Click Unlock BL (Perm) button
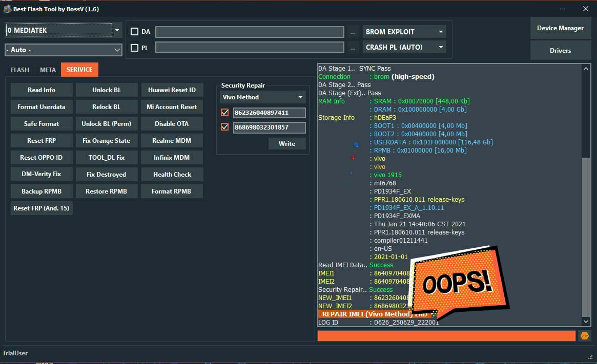The image size is (597, 364). (107, 123)
